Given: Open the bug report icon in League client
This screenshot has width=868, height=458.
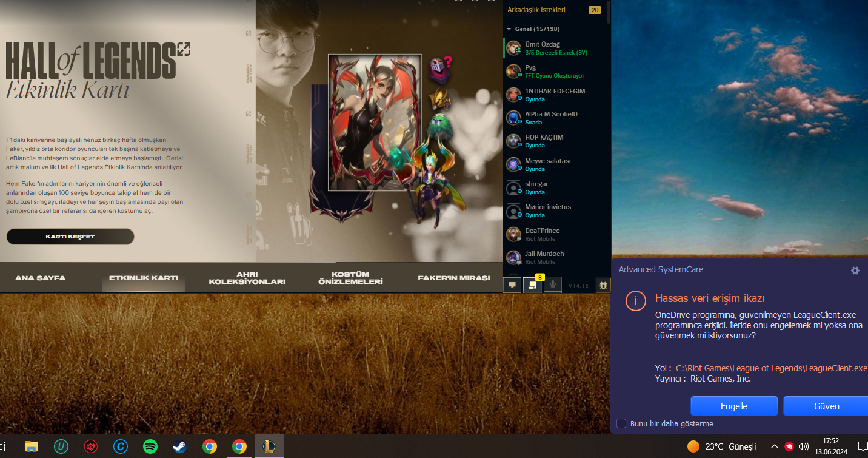Looking at the screenshot, I should 603,285.
